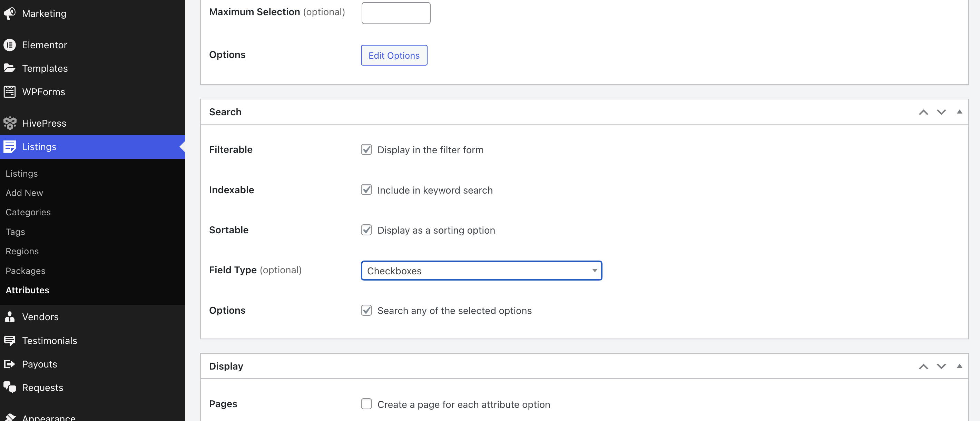
Task: Uncheck Display in the filter form
Action: coord(366,149)
